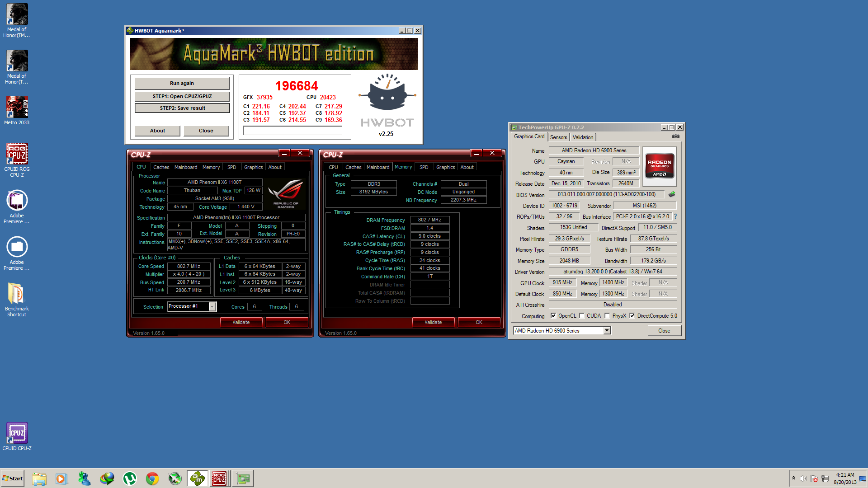Screen dimensions: 868x488
Task: Open About tab in the CPU-Z processor window
Action: pos(275,167)
